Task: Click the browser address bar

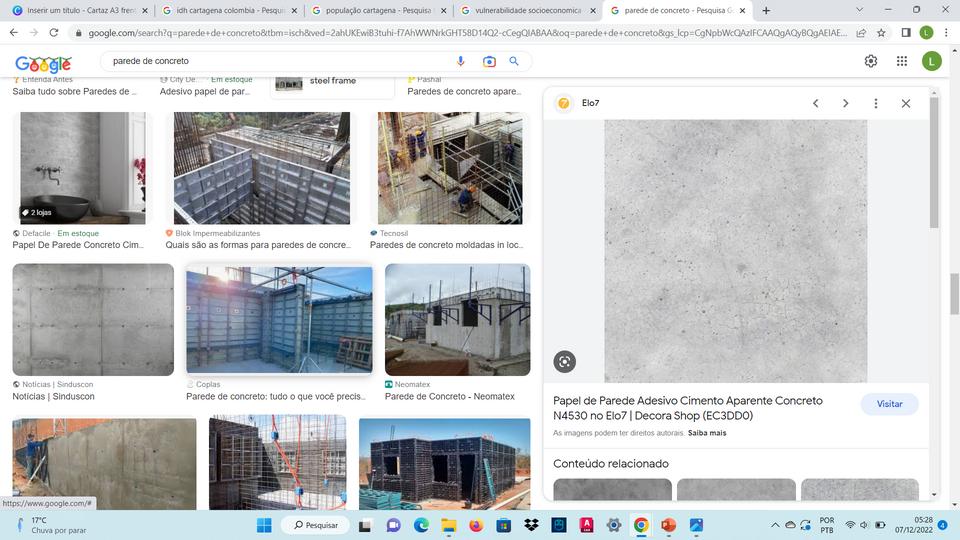Action: [x=467, y=32]
